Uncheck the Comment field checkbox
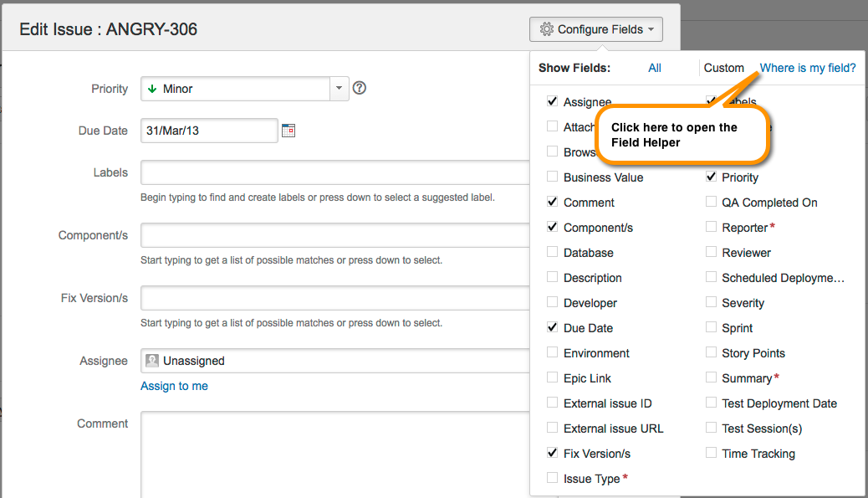 [552, 202]
